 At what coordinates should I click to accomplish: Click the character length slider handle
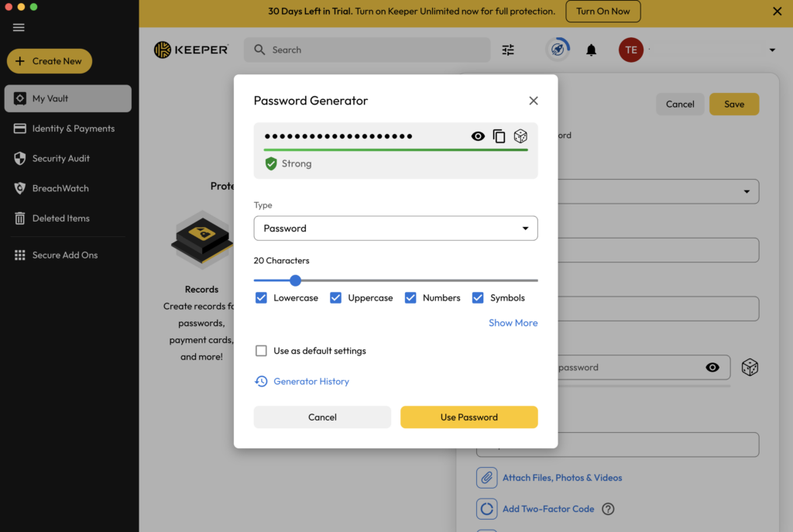pyautogui.click(x=295, y=280)
